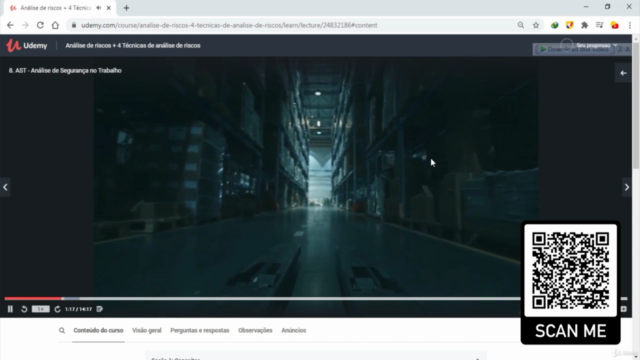Go to the next lecture arrow
The image size is (640, 360).
point(627,187)
